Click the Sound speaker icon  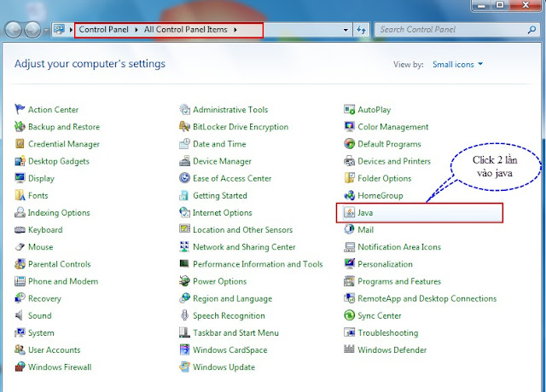[x=19, y=315]
